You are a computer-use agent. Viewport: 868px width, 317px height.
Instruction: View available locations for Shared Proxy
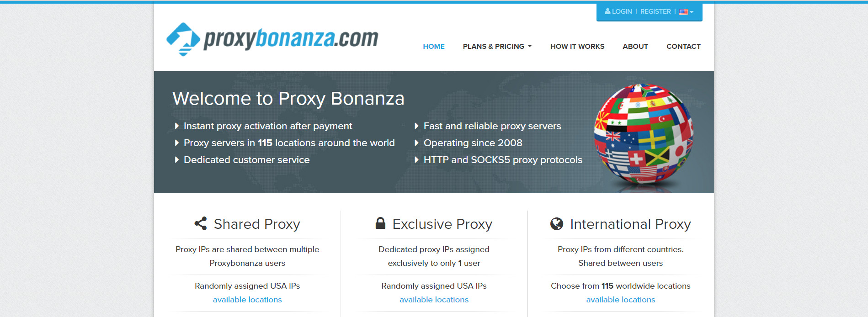pyautogui.click(x=247, y=300)
